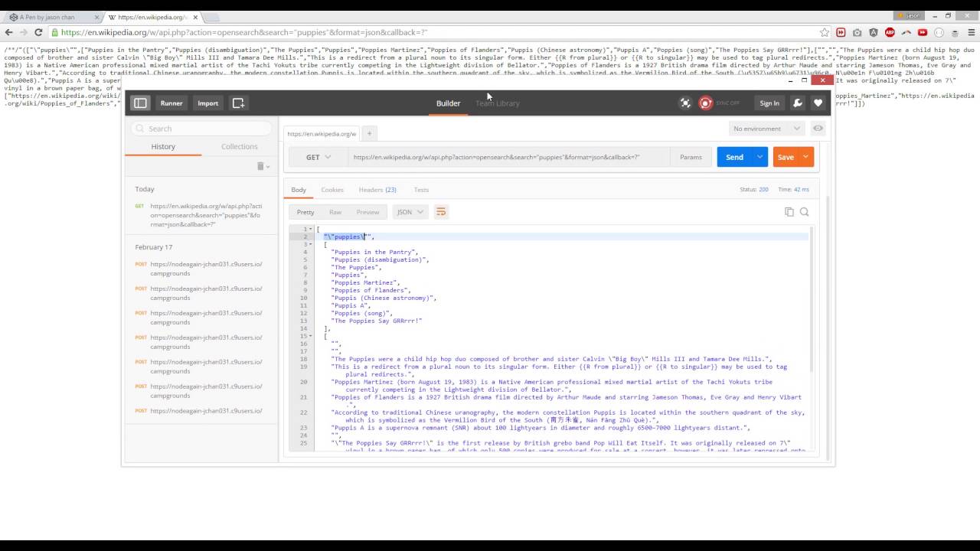This screenshot has width=980, height=551.
Task: Click the first red fast-forward extension icon
Action: (x=841, y=32)
